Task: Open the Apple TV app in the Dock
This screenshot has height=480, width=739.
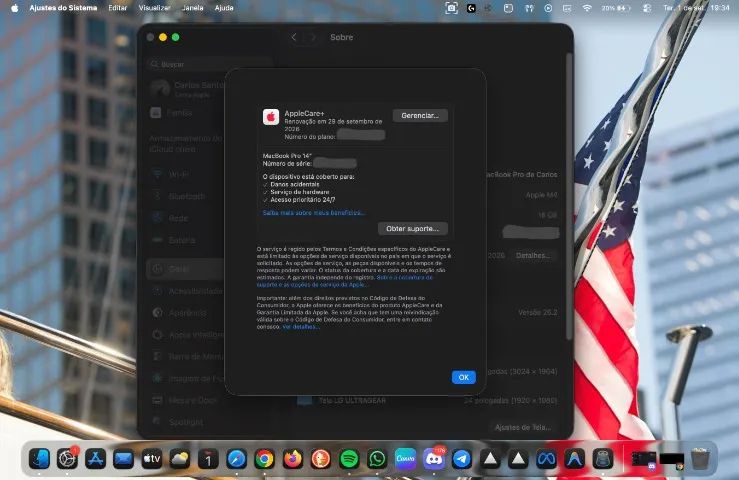Action: tap(152, 459)
